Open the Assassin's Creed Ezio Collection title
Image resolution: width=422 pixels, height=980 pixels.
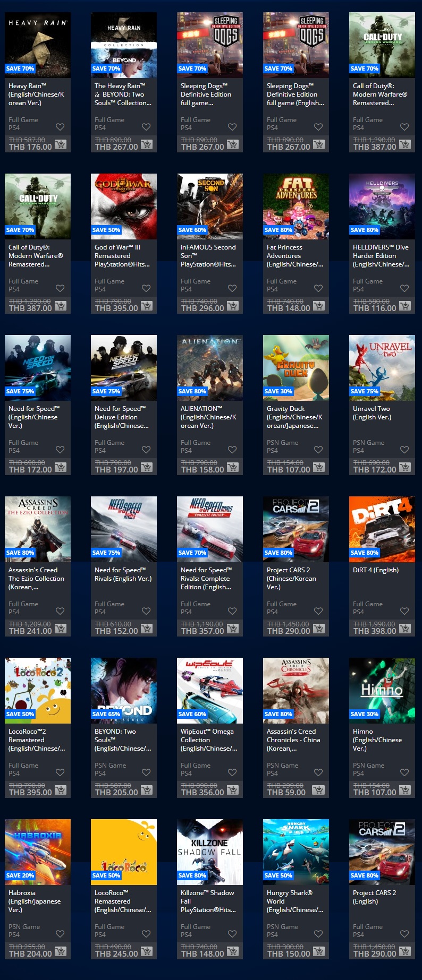click(x=36, y=579)
